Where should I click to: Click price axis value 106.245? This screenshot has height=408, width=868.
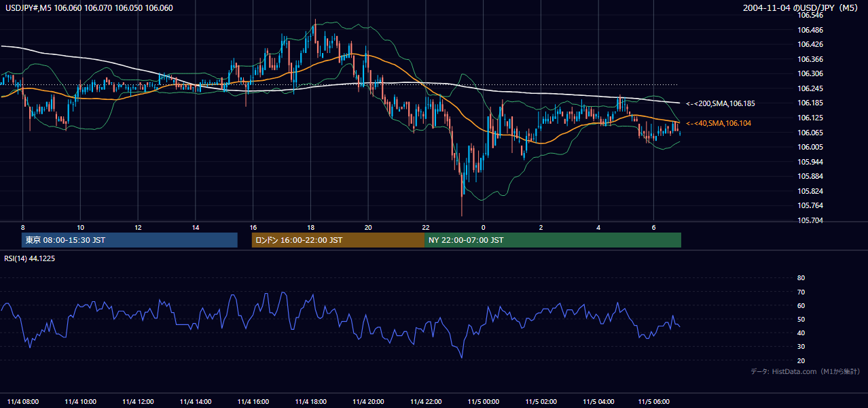pyautogui.click(x=811, y=88)
